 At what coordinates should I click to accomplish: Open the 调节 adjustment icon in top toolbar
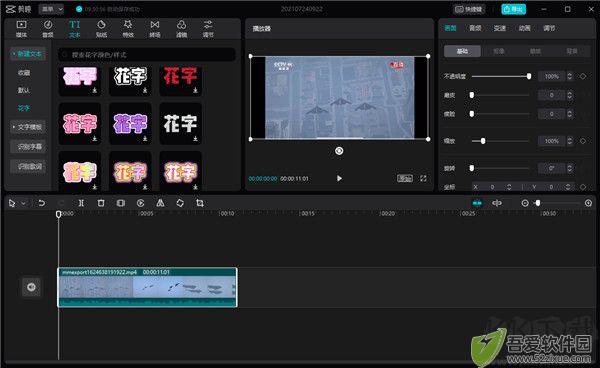click(x=208, y=29)
